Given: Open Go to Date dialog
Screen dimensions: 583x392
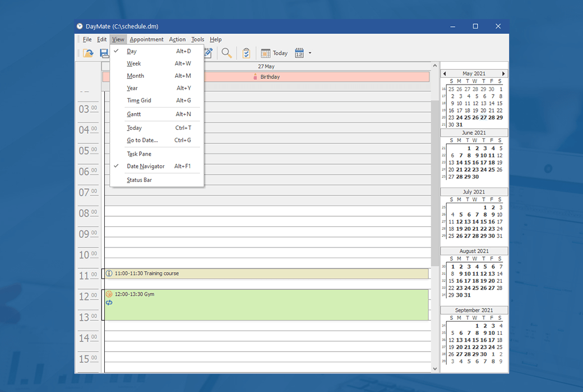Looking at the screenshot, I should pos(157,140).
